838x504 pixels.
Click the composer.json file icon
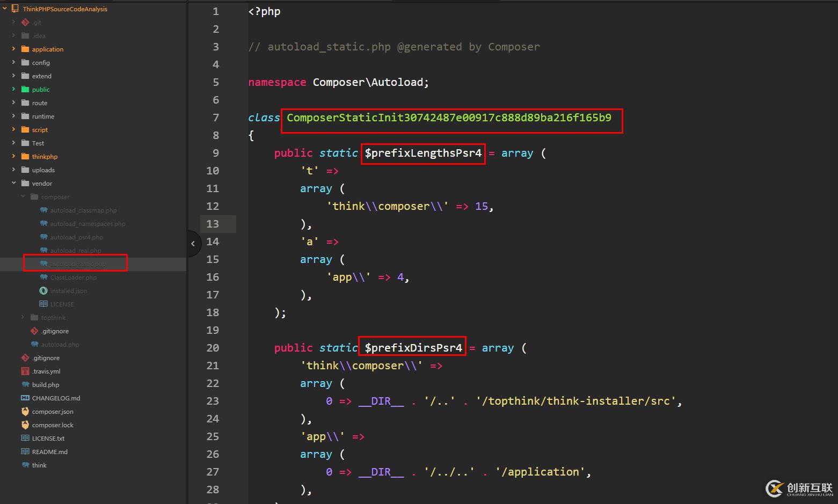point(25,412)
